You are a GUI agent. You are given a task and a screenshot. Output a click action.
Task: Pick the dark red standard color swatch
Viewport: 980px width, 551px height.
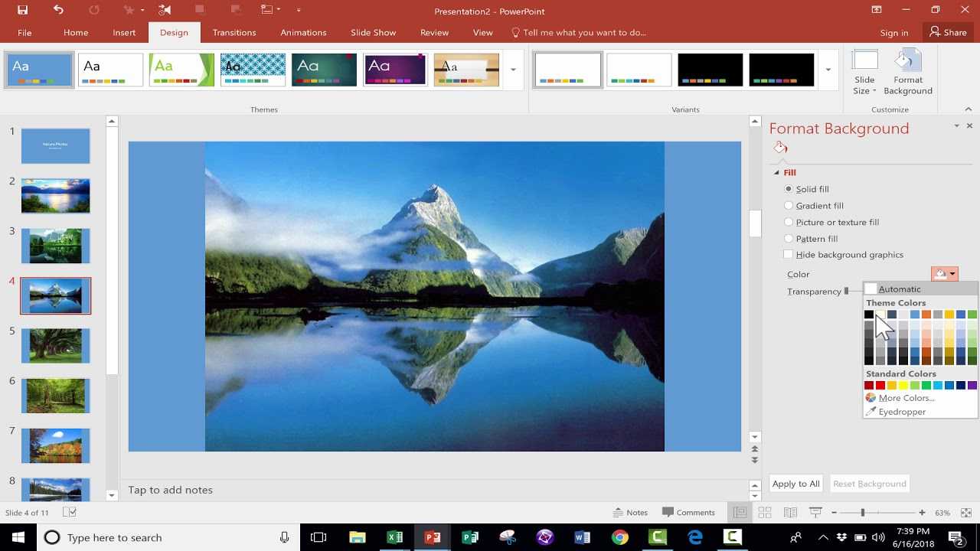coord(869,385)
